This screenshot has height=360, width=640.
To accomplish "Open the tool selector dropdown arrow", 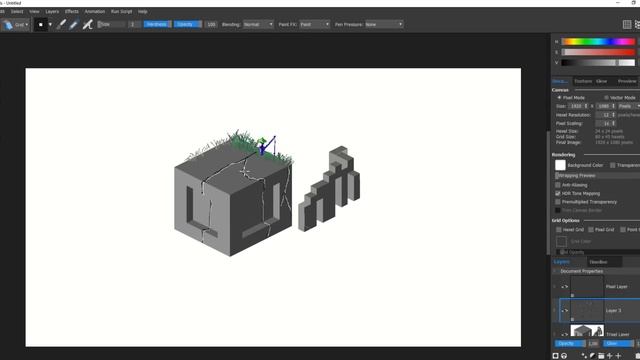I will [27, 24].
